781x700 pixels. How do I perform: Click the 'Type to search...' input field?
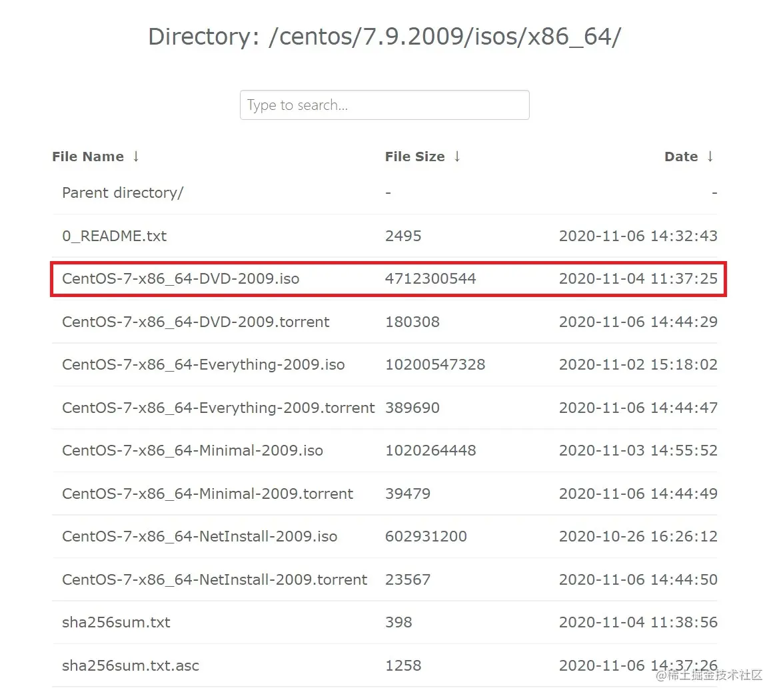click(385, 105)
